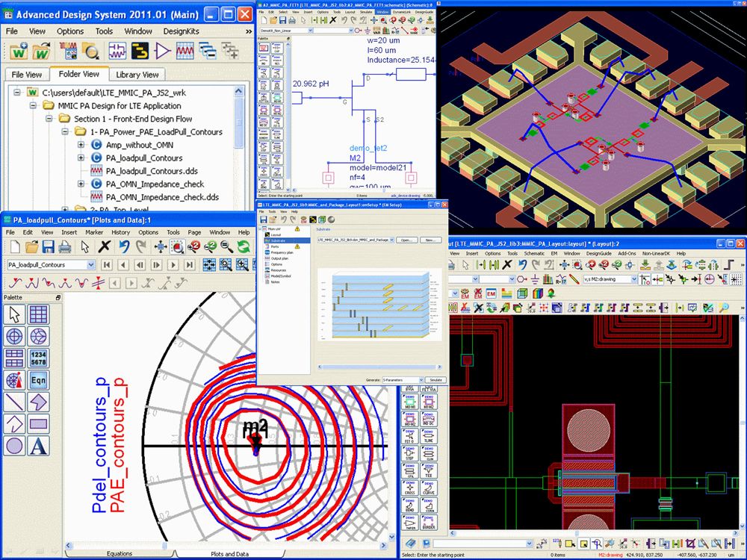
Task: Refresh the data display with green arrows
Action: tap(244, 246)
